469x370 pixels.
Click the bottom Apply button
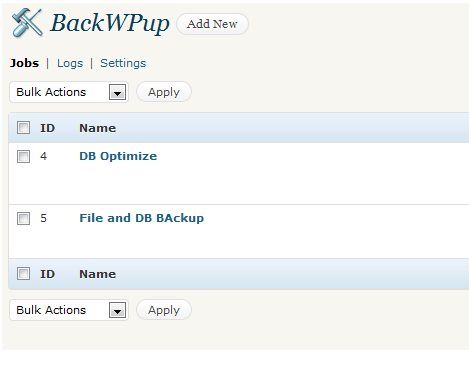pos(164,310)
